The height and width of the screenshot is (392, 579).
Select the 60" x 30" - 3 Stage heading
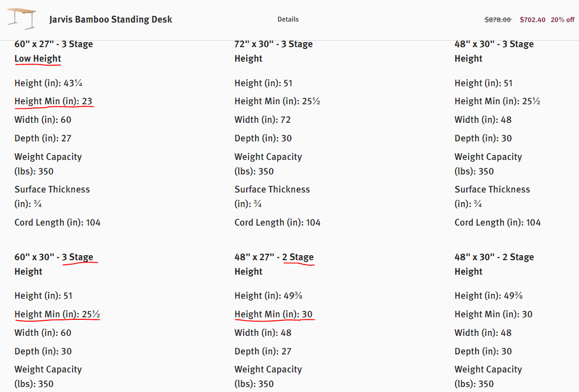[x=54, y=257]
